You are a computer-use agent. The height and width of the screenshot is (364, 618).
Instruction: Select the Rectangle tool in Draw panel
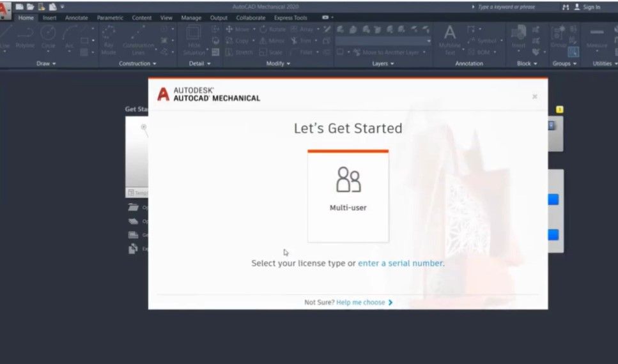point(84,41)
